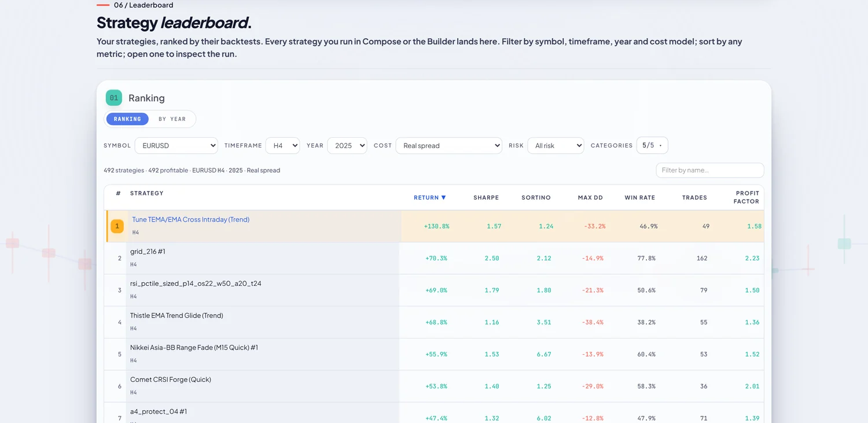The height and width of the screenshot is (423, 868).
Task: Switch to BY YEAR view
Action: (x=172, y=119)
